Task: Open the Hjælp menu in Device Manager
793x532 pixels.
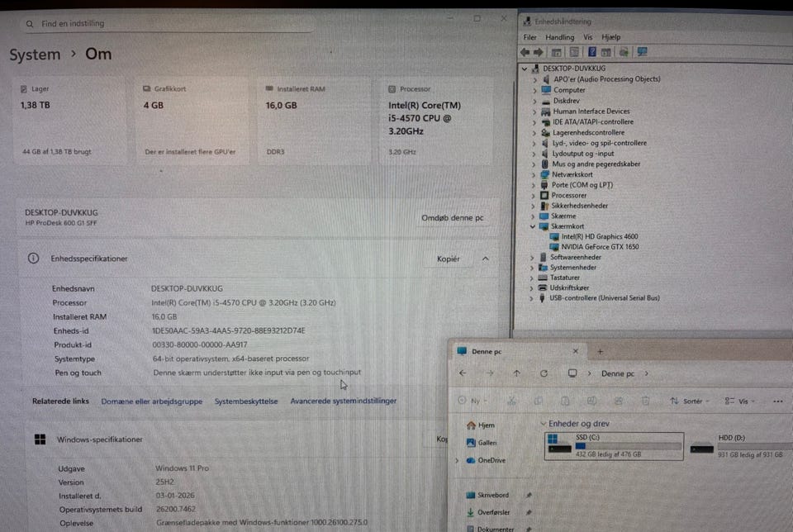Action: point(611,37)
